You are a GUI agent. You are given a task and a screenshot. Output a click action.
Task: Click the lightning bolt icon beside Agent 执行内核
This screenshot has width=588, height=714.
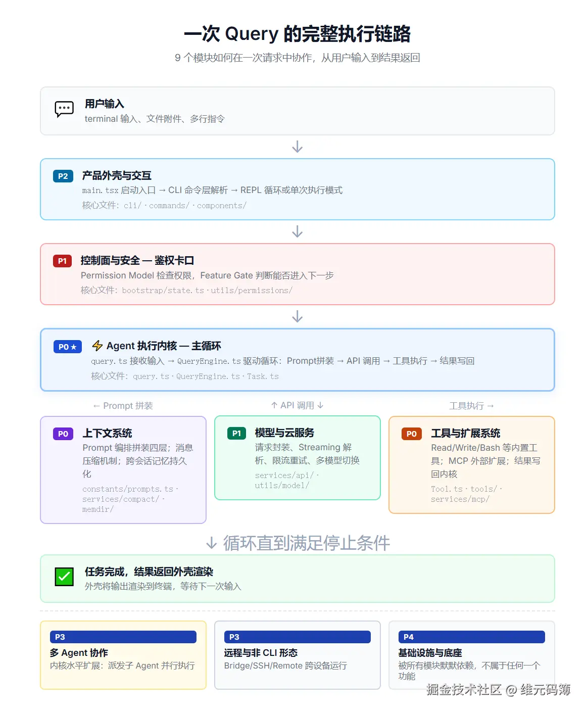point(96,346)
